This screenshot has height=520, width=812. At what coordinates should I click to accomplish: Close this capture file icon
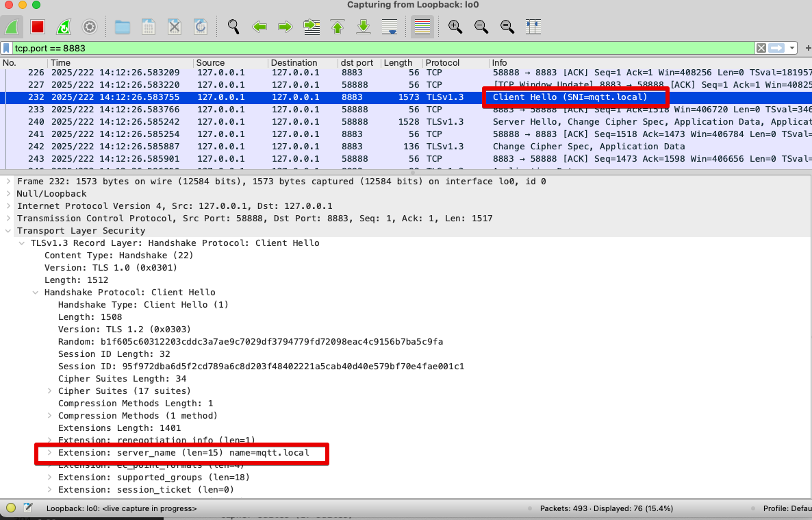(175, 27)
